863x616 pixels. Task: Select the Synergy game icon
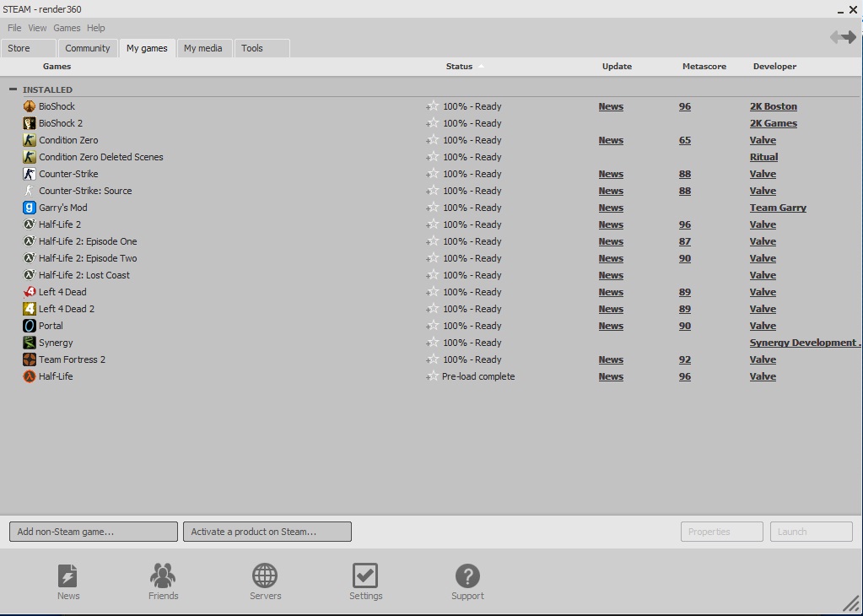point(30,343)
